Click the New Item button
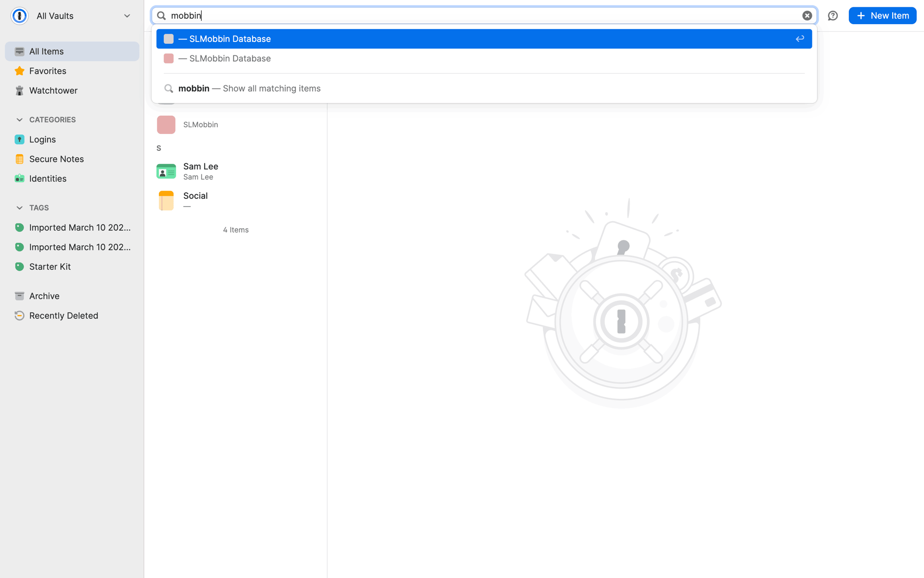The width and height of the screenshot is (924, 578). (882, 16)
